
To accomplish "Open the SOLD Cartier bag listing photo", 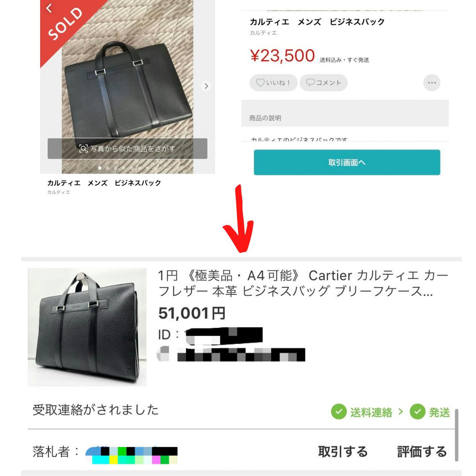I will point(127,87).
